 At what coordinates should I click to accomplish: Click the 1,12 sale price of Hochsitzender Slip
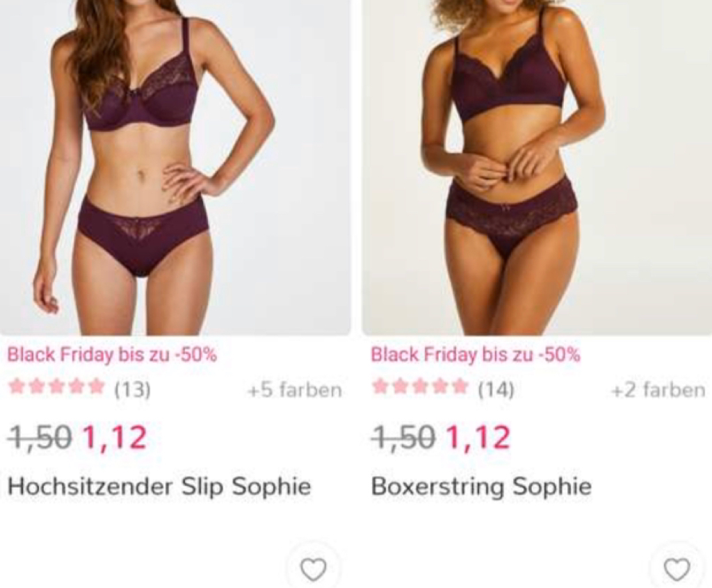click(x=114, y=436)
